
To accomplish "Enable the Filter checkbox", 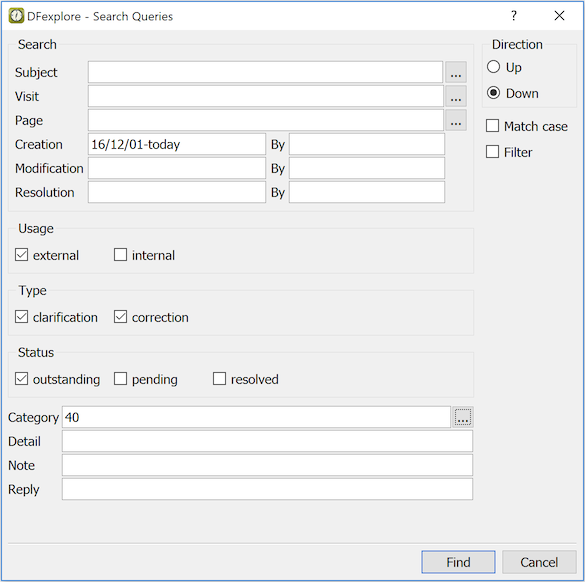I will [x=492, y=152].
